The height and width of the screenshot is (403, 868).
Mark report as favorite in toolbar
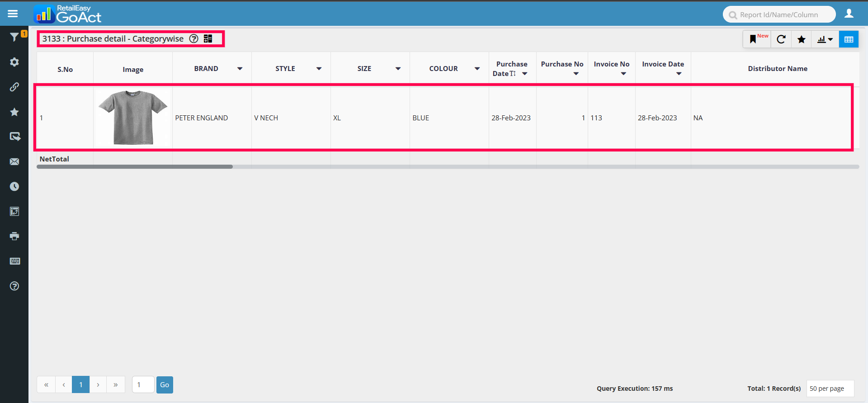[802, 39]
